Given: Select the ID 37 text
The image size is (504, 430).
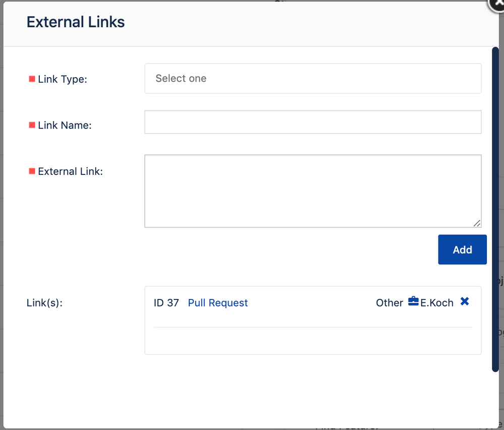Looking at the screenshot, I should click(x=166, y=303).
